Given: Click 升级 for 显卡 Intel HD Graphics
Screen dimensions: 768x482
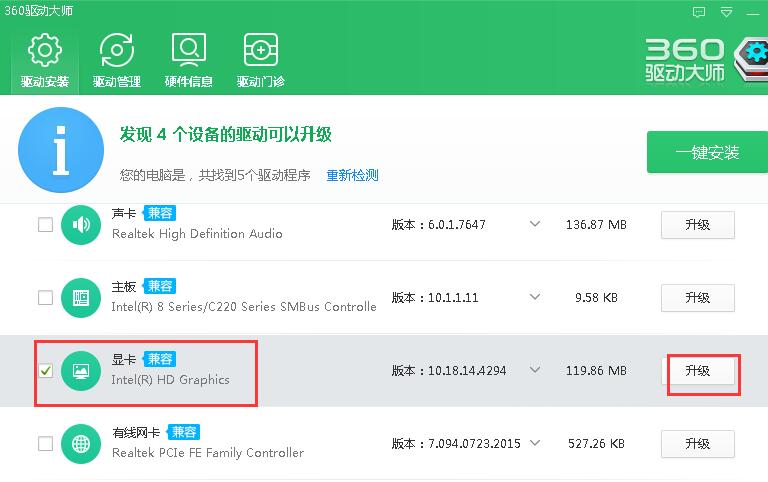Looking at the screenshot, I should [697, 371].
